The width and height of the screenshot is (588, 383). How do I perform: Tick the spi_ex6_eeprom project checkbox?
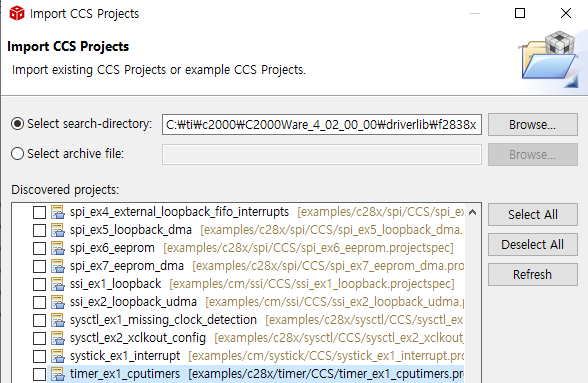39,248
